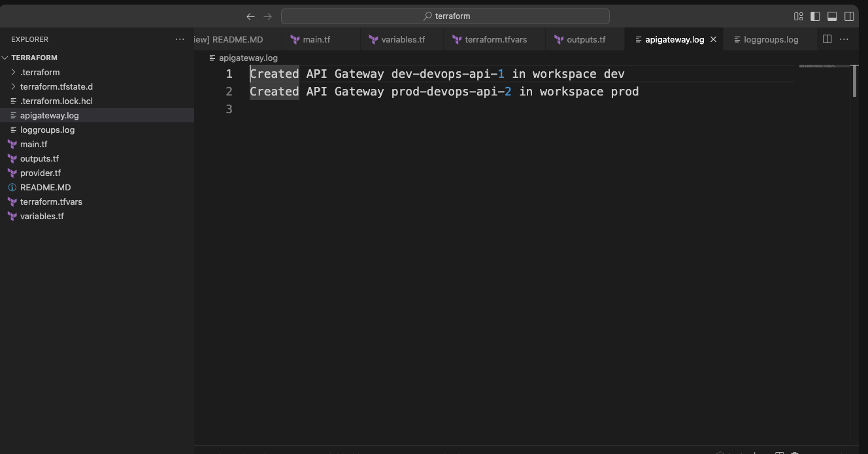Select the README.MD info file in Explorer

coord(45,187)
